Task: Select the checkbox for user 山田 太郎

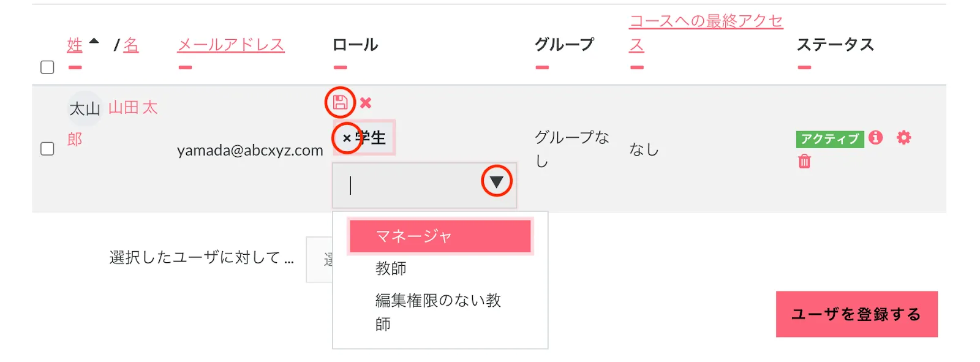Action: (x=47, y=149)
